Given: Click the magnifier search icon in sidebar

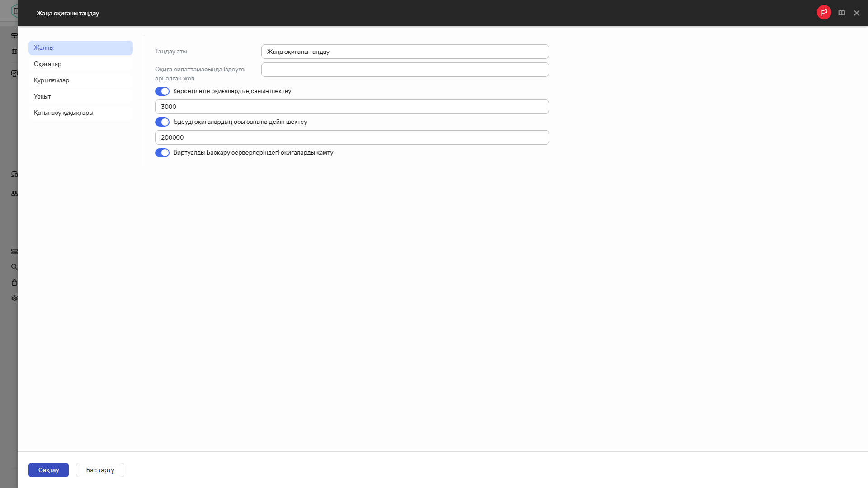Looking at the screenshot, I should 14,267.
